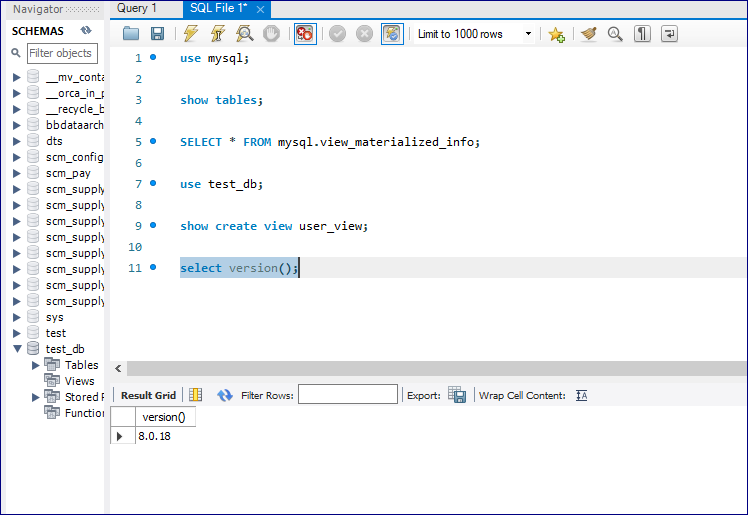Run EXPLAIN with the magnifier lightning icon
Screen dimensions: 748x515
[244, 34]
